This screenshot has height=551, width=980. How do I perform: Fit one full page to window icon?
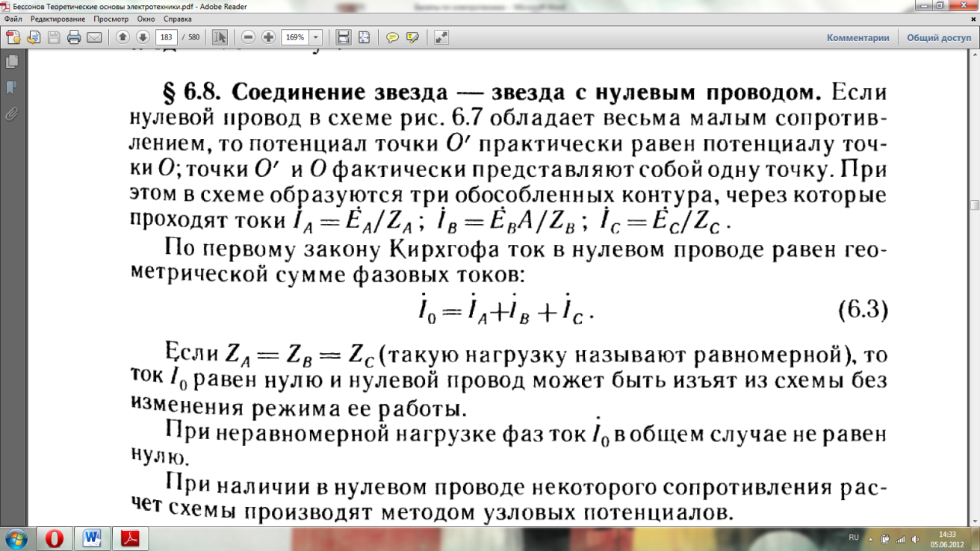click(x=364, y=37)
